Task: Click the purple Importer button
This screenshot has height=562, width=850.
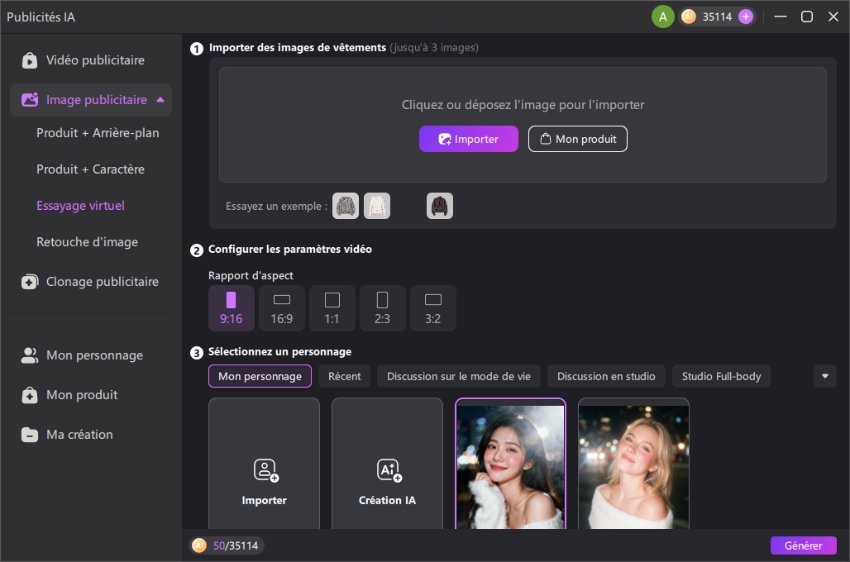Action: click(x=468, y=139)
